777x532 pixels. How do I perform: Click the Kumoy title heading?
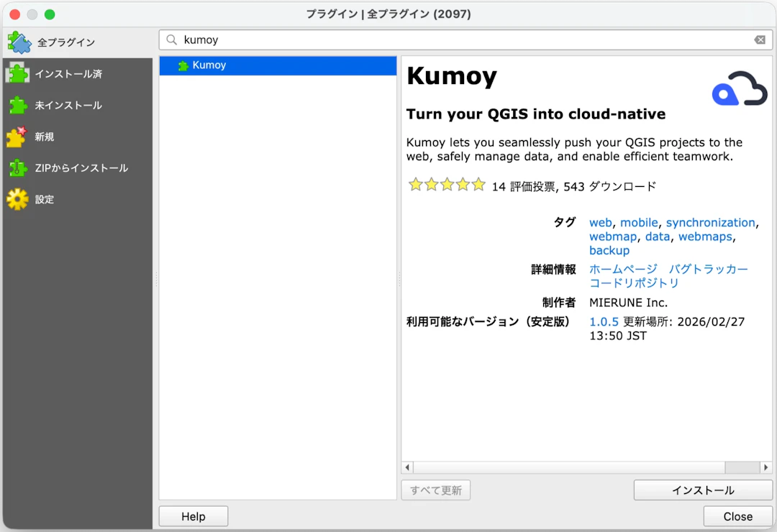pyautogui.click(x=451, y=76)
